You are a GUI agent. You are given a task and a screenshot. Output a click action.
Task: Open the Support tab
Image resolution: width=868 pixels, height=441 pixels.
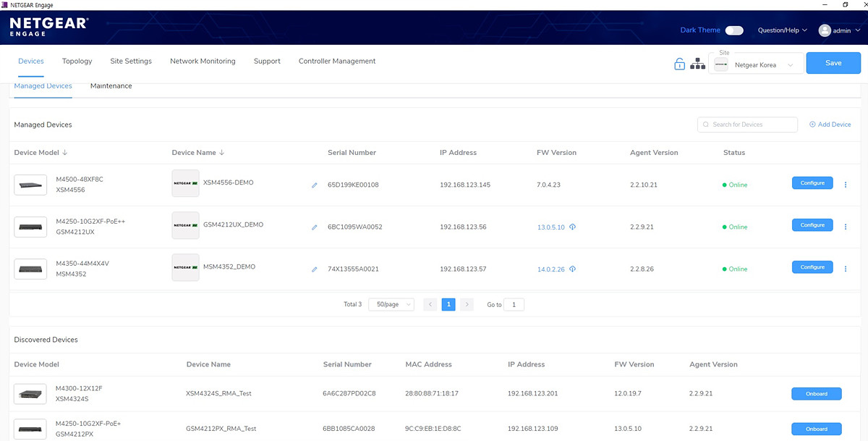(x=267, y=62)
